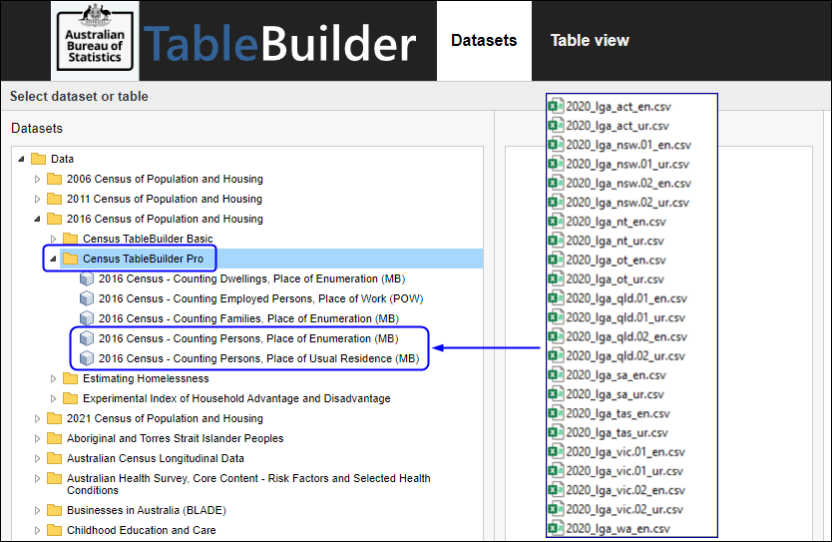This screenshot has width=832, height=542.
Task: Click the Excel icon for 2020_lga_ot_ur.csv
Action: tap(556, 279)
